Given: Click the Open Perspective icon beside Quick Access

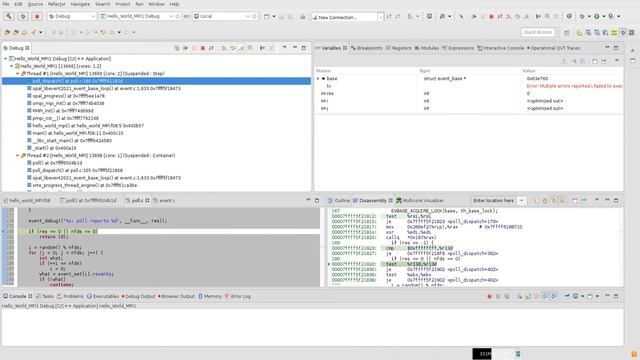Looking at the screenshot, I should [x=567, y=33].
